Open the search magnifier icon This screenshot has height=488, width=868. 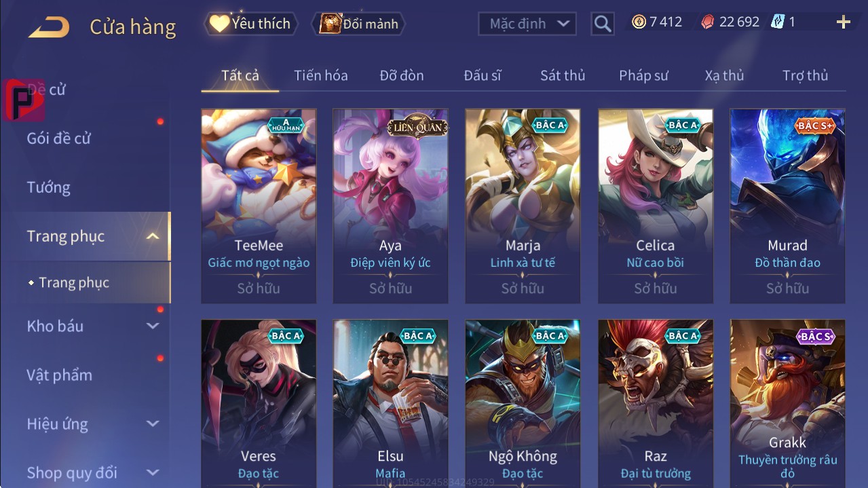602,24
